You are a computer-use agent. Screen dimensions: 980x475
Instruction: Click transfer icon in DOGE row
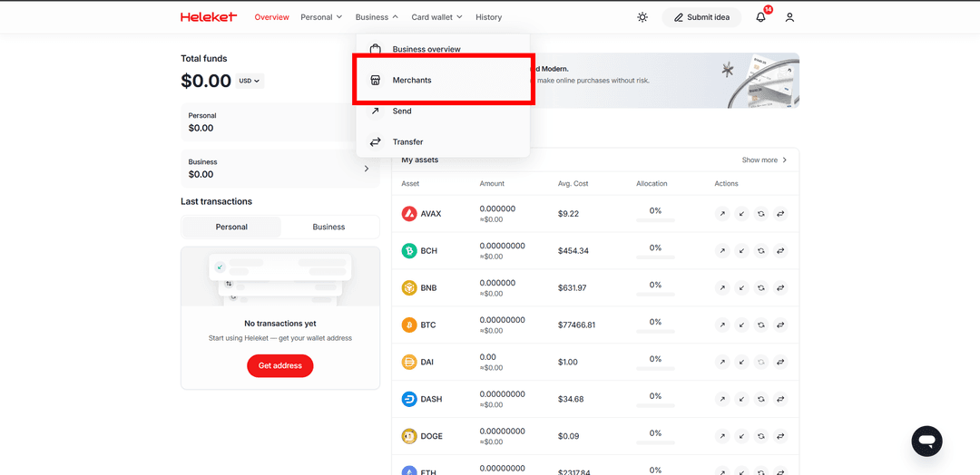click(x=780, y=436)
